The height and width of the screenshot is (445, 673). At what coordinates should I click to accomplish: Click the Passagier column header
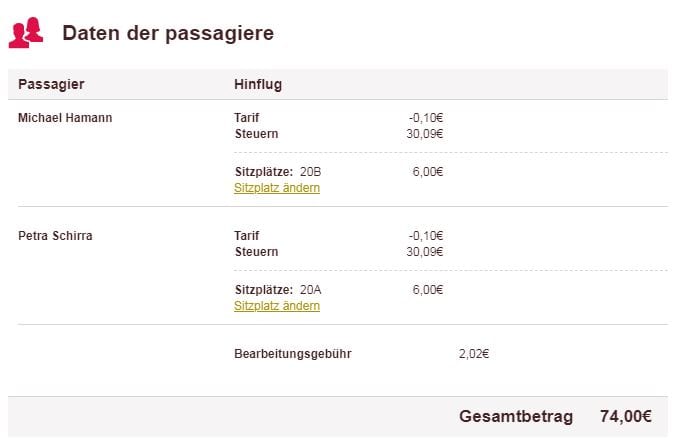51,85
